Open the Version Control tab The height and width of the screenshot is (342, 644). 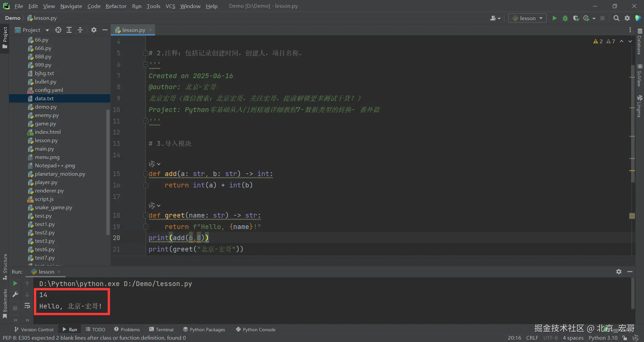[34, 330]
